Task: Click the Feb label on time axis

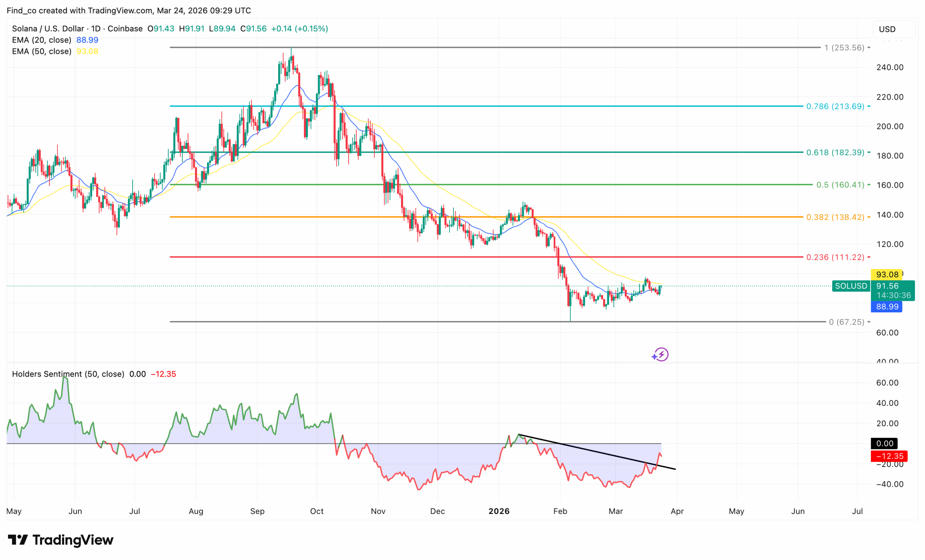Action: pyautogui.click(x=560, y=511)
